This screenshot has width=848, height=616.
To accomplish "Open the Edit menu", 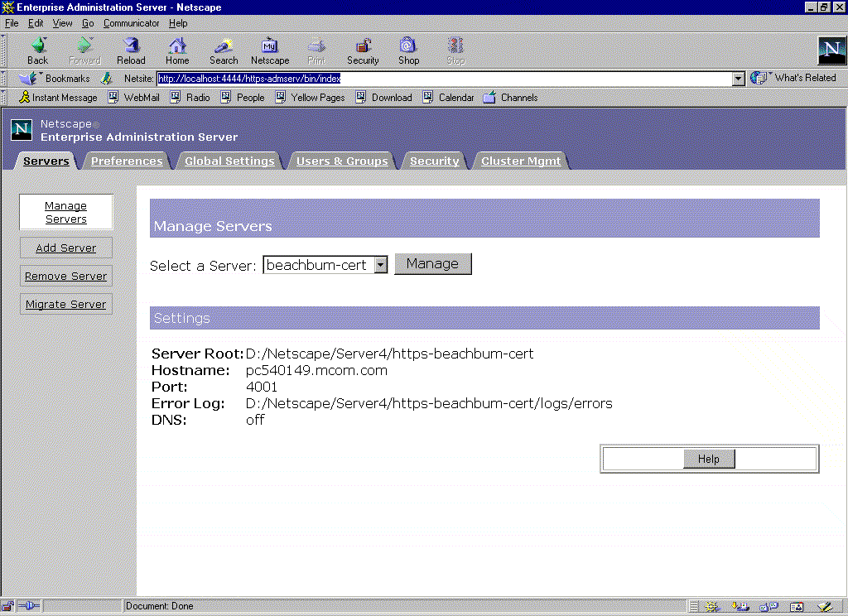I will [36, 23].
